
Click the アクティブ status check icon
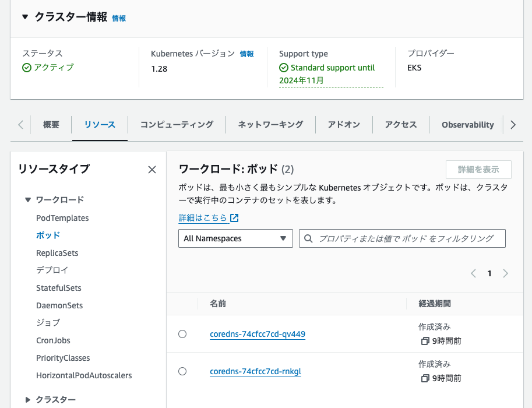point(27,68)
